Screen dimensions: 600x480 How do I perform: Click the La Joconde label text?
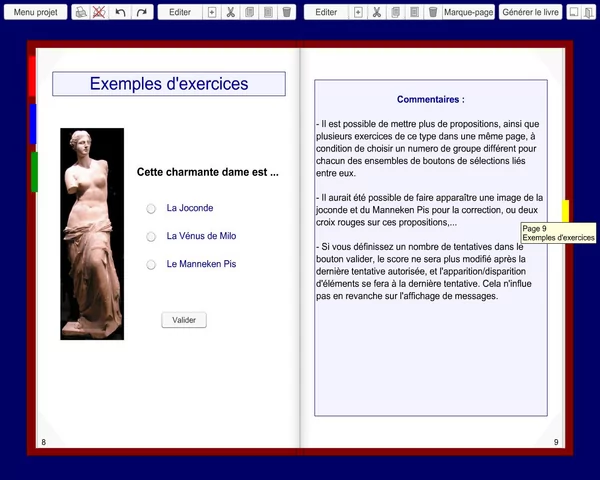click(190, 208)
